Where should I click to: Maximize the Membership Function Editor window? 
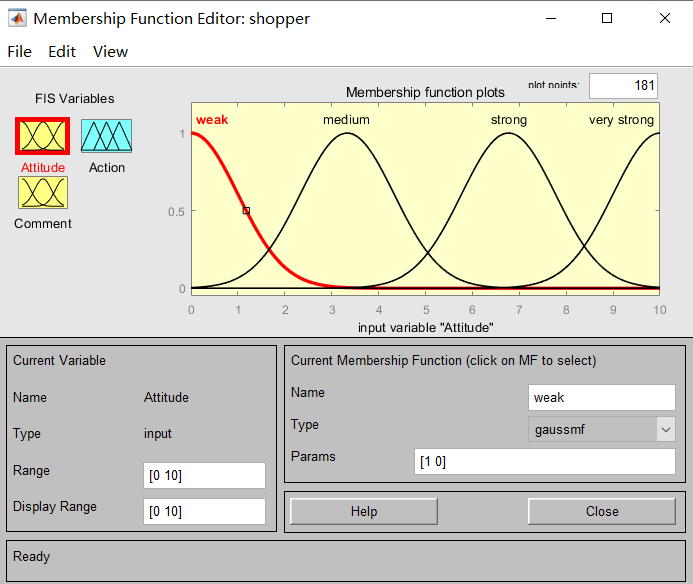(x=607, y=19)
